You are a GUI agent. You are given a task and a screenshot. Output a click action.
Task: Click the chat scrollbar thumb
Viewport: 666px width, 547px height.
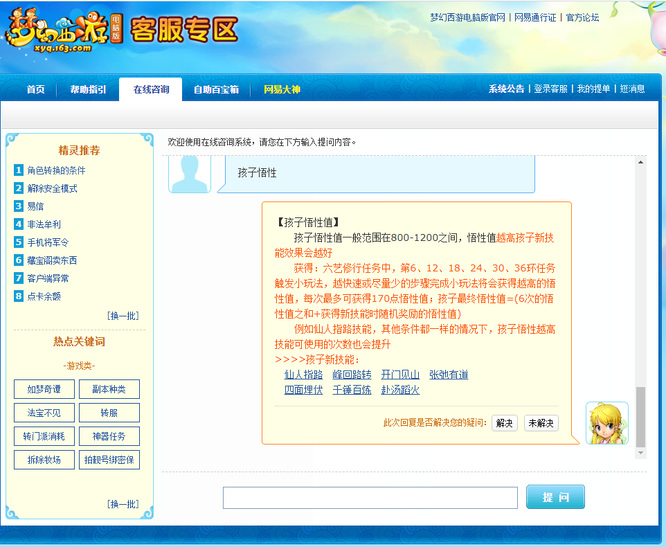click(x=641, y=417)
